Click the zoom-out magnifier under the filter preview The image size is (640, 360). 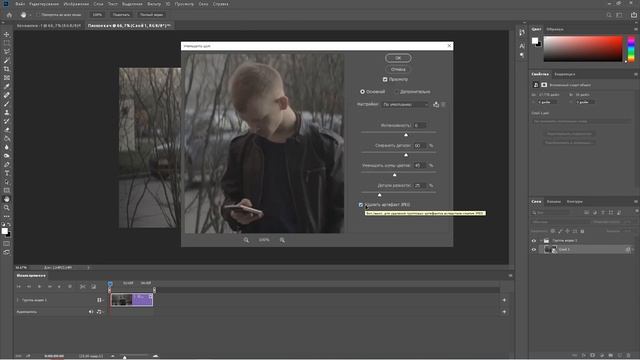(246, 240)
